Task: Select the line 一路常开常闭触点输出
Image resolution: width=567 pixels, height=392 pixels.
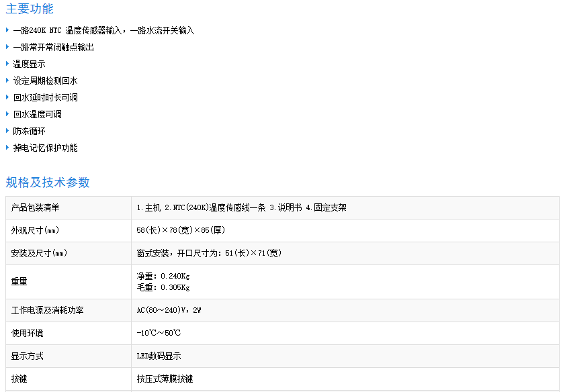Action: (54, 48)
